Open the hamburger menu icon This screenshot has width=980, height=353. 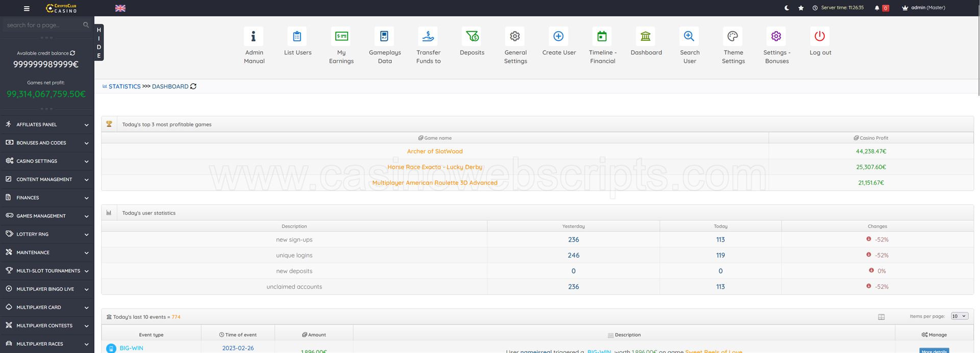(27, 8)
